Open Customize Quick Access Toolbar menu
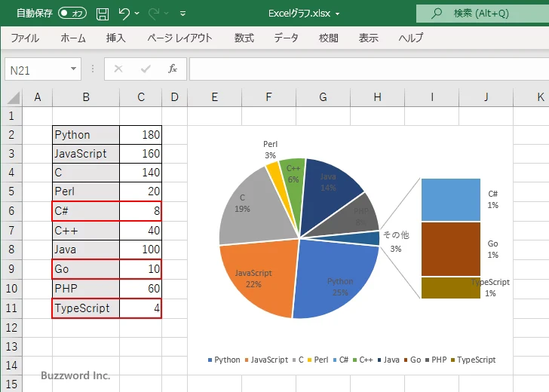 tap(182, 14)
